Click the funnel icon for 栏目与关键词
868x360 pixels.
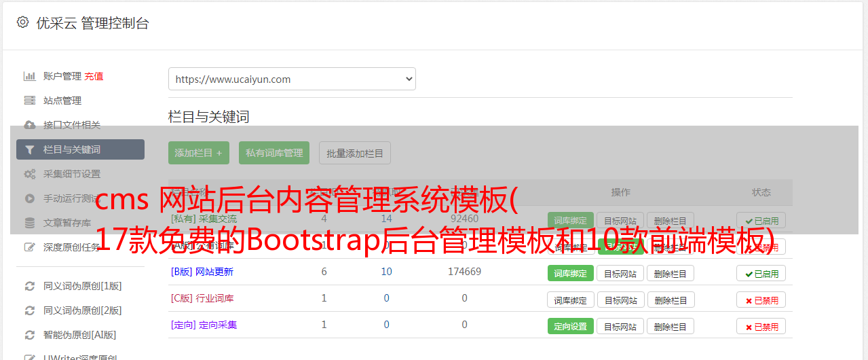pos(29,149)
